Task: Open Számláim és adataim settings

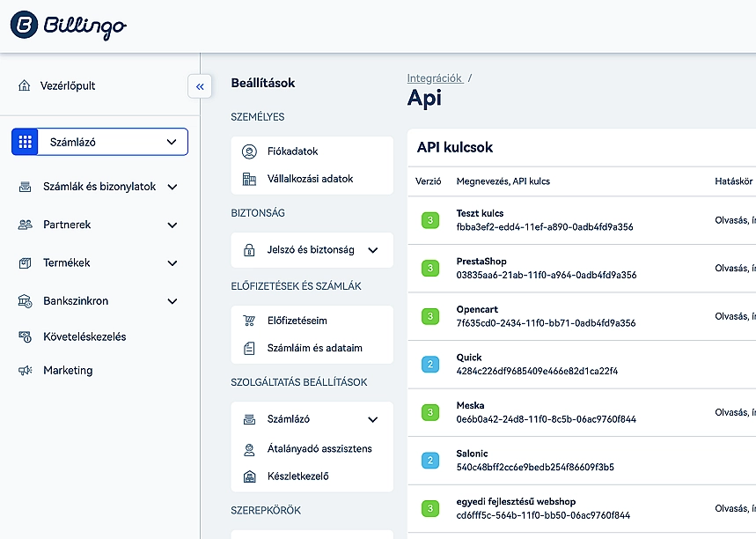Action: click(314, 348)
